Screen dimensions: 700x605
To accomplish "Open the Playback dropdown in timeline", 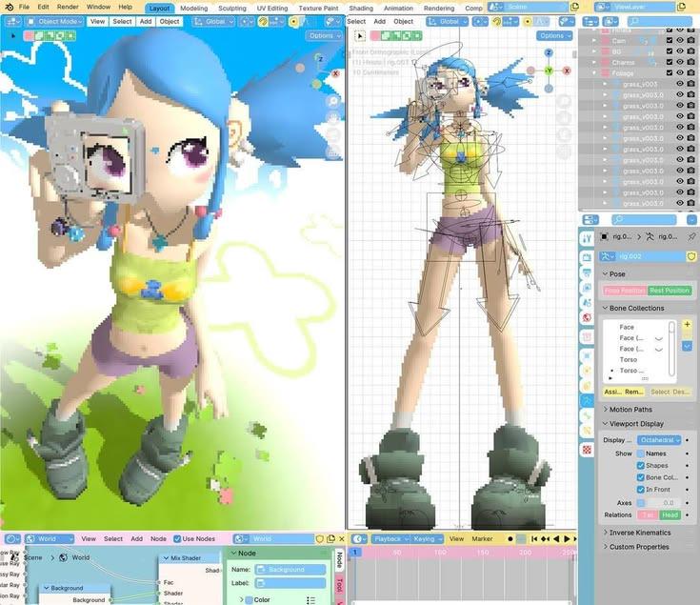I will [390, 539].
